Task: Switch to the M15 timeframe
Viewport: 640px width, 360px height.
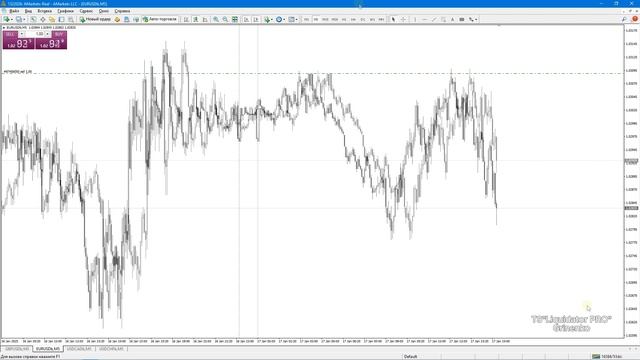Action: 325,19
